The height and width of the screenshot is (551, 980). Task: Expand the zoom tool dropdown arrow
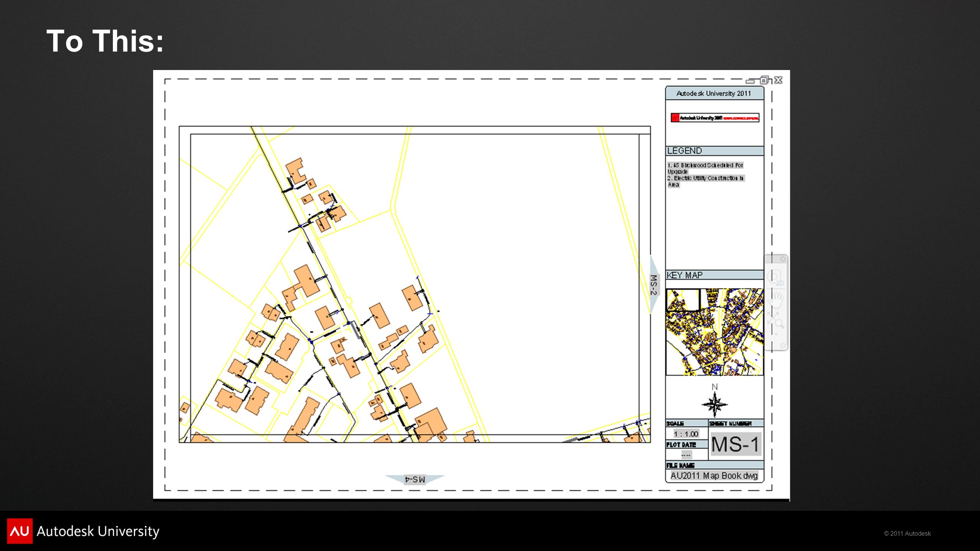click(776, 334)
